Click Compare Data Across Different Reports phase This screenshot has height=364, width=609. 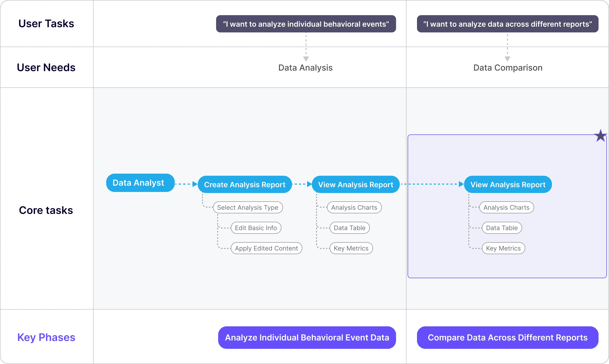click(507, 337)
